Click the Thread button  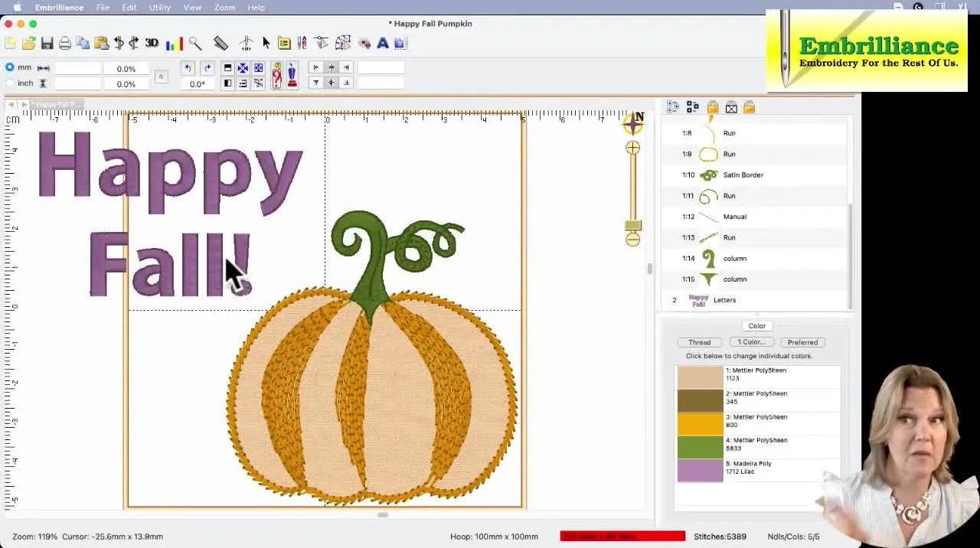click(699, 342)
